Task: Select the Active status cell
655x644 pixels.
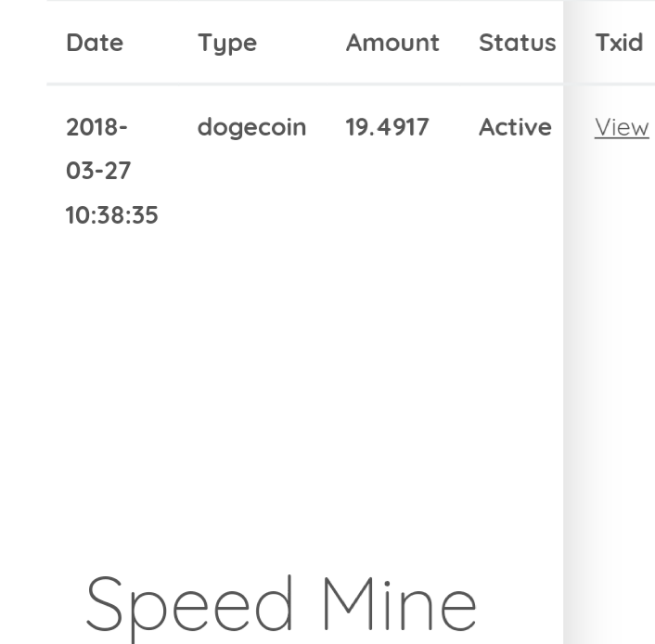Action: (x=515, y=127)
